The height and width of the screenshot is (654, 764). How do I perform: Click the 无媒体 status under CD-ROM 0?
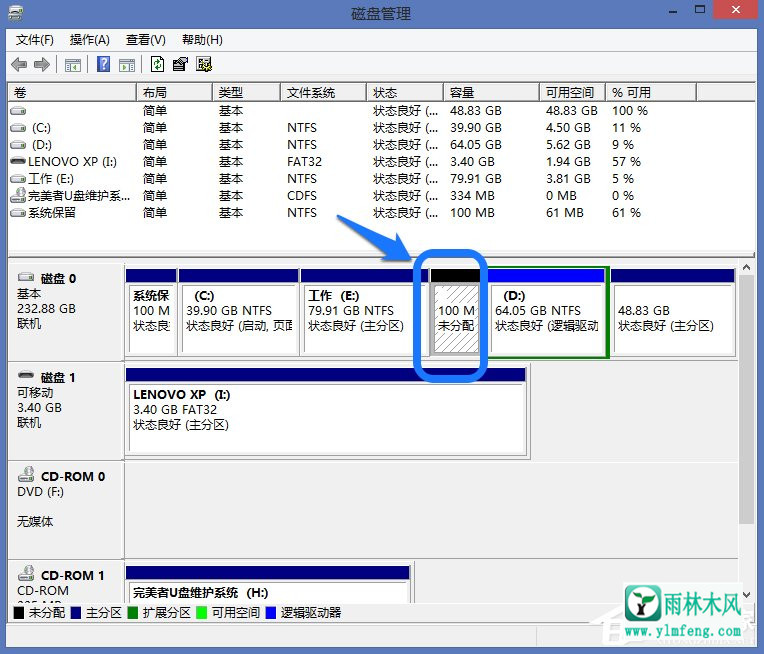coord(35,521)
